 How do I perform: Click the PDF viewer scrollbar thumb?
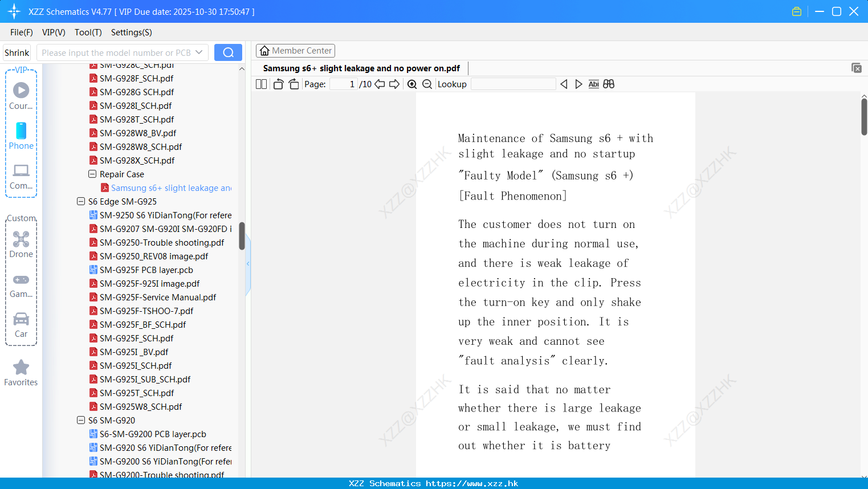(x=864, y=117)
